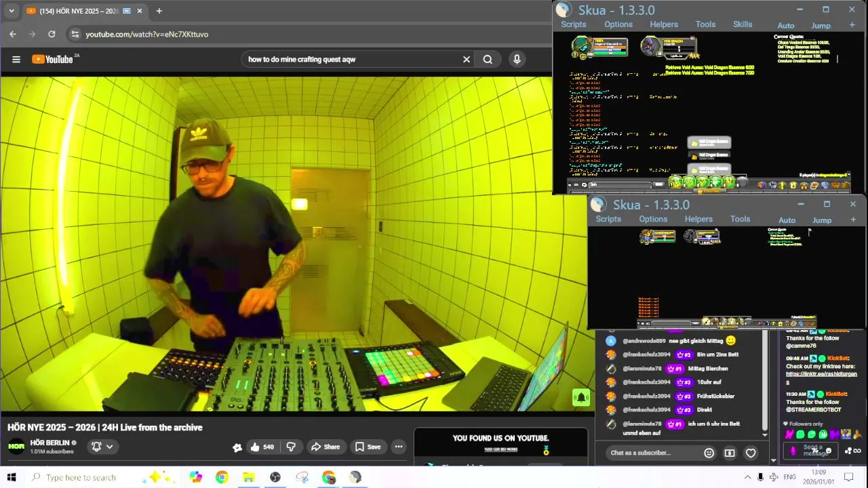This screenshot has height=488, width=868.
Task: Click the Super Chat dollar icon
Action: coord(730,453)
